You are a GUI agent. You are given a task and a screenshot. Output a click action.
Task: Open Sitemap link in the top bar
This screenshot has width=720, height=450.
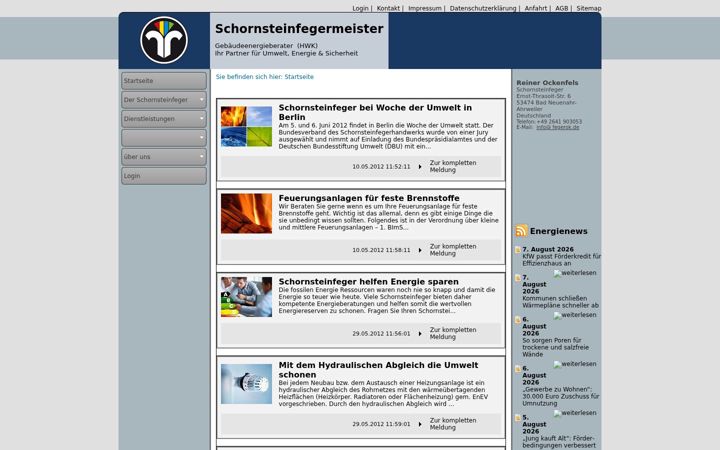coord(589,8)
